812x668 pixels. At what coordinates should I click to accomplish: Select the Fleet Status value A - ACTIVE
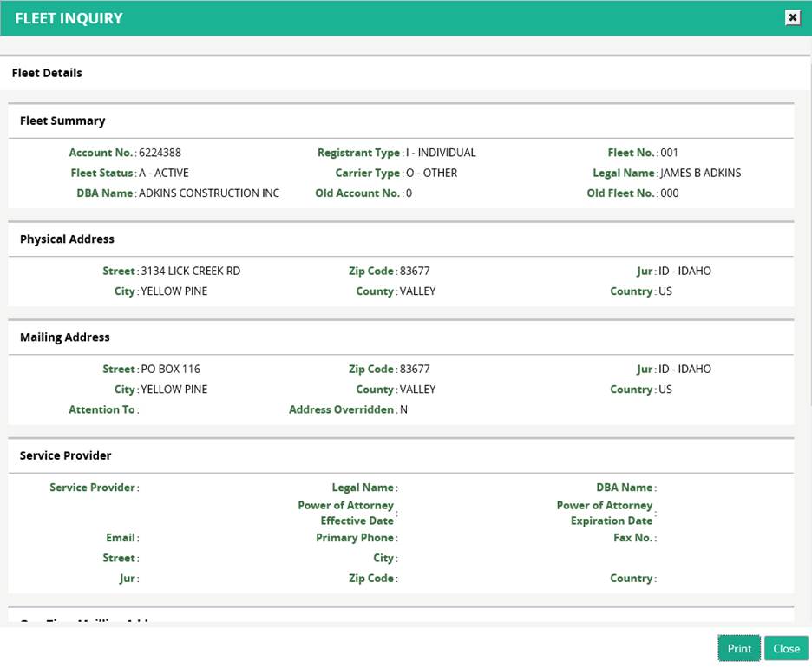click(163, 173)
